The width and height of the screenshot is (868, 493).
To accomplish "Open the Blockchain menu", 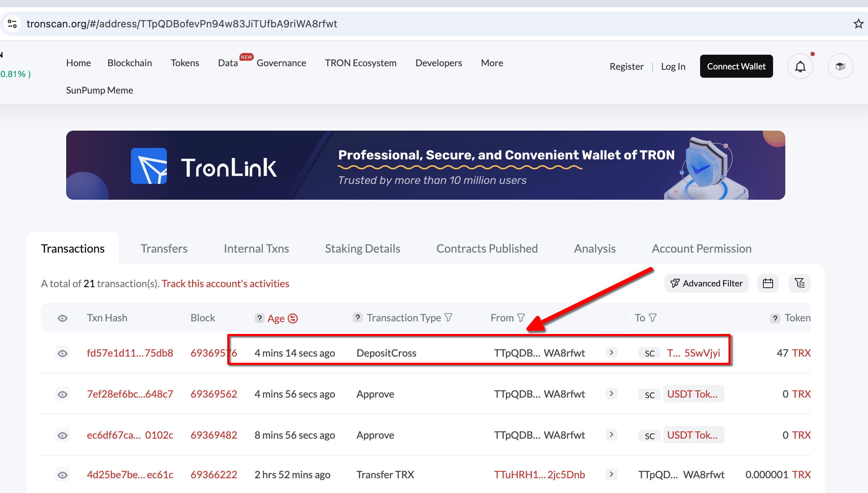I will pos(129,63).
